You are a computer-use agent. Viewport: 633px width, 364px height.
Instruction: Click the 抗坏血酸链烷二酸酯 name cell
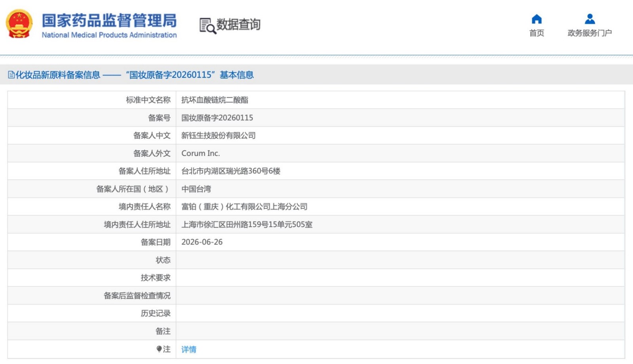pos(400,100)
